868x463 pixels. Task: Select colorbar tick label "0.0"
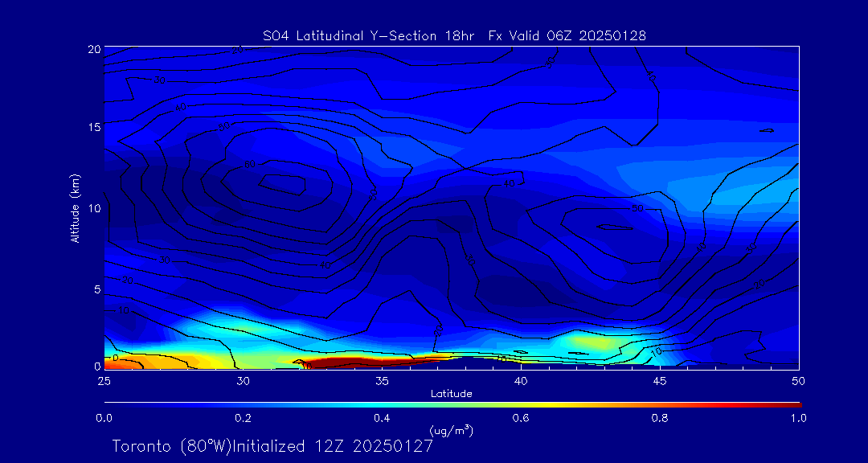pyautogui.click(x=104, y=418)
